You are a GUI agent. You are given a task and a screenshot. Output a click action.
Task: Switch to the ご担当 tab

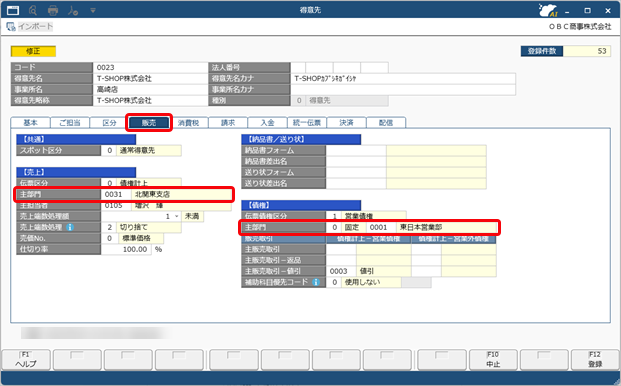pos(70,123)
